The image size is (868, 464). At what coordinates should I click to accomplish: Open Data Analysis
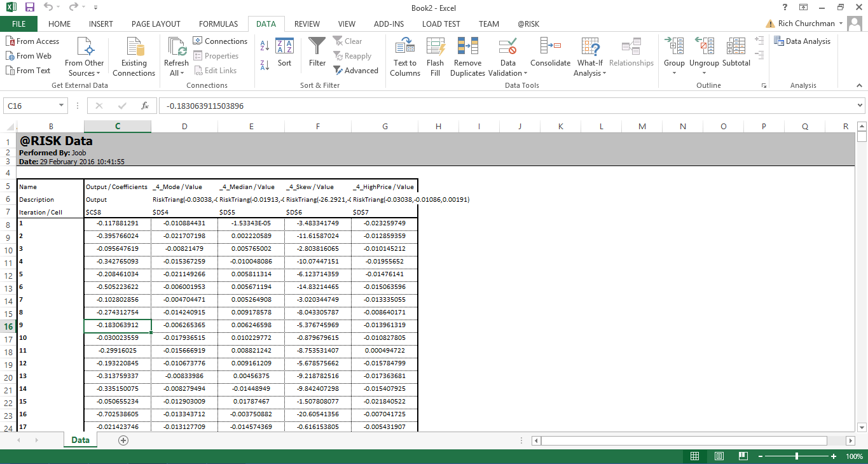pyautogui.click(x=803, y=41)
